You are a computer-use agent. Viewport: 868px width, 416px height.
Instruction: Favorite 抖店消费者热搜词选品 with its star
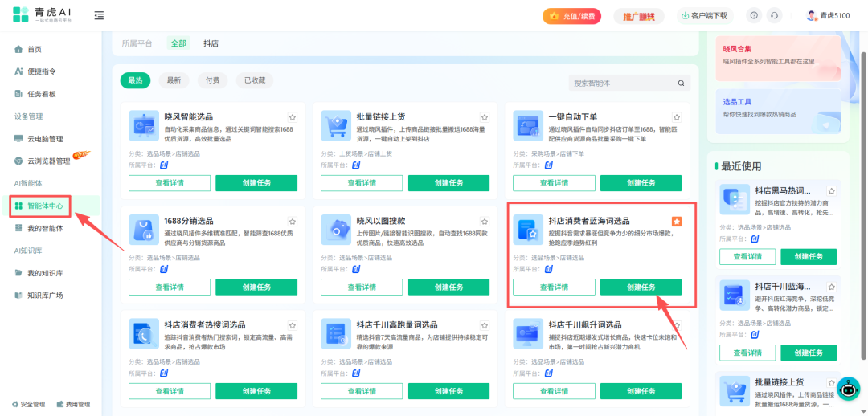click(x=293, y=325)
